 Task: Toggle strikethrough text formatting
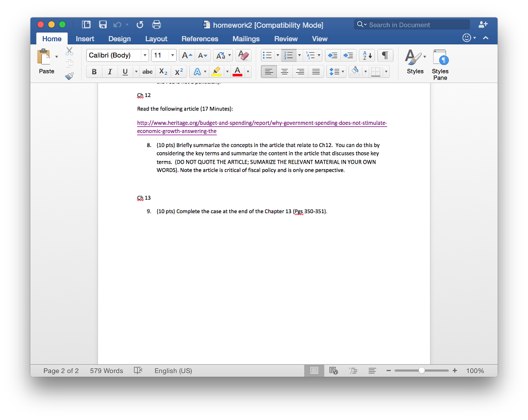147,72
